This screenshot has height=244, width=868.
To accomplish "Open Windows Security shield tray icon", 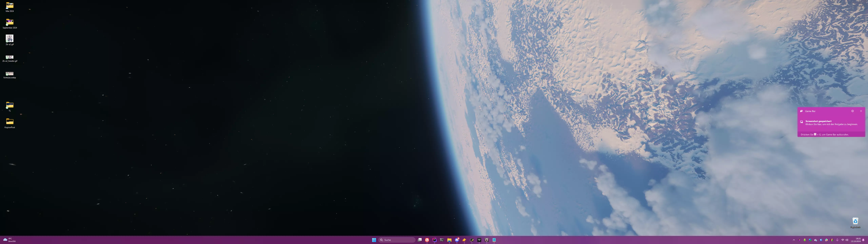I will 810,240.
